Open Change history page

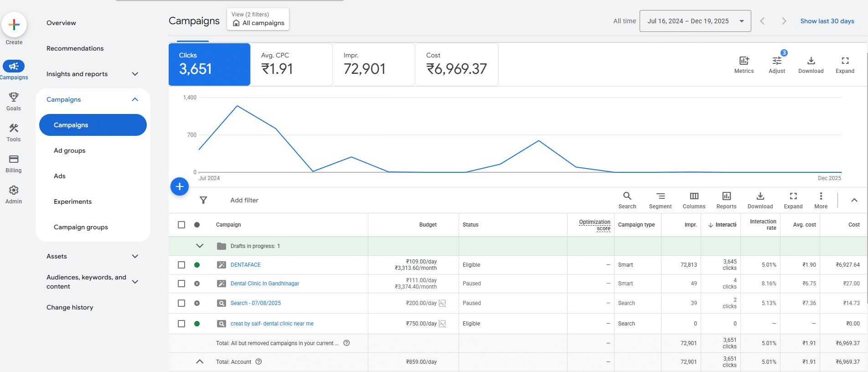70,307
